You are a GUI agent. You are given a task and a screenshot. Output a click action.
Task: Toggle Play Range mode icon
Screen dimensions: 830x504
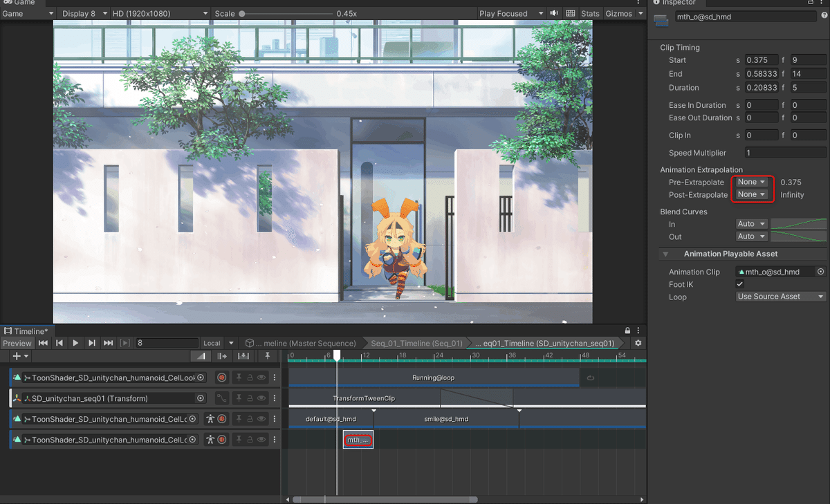[124, 343]
